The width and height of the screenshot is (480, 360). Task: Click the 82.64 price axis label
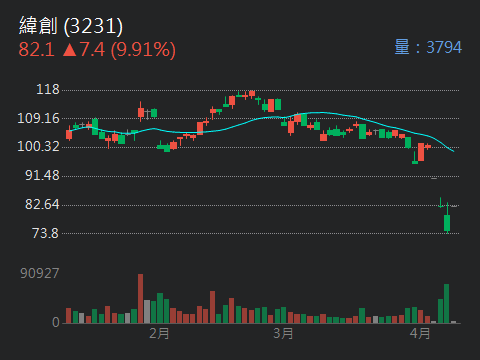(42, 204)
